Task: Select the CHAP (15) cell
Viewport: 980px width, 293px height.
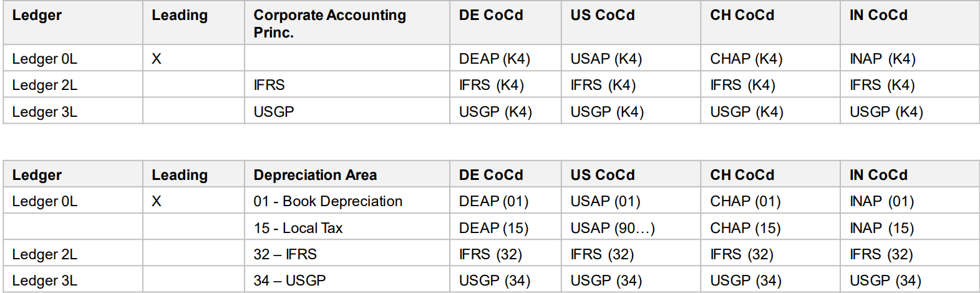Action: pos(770,227)
